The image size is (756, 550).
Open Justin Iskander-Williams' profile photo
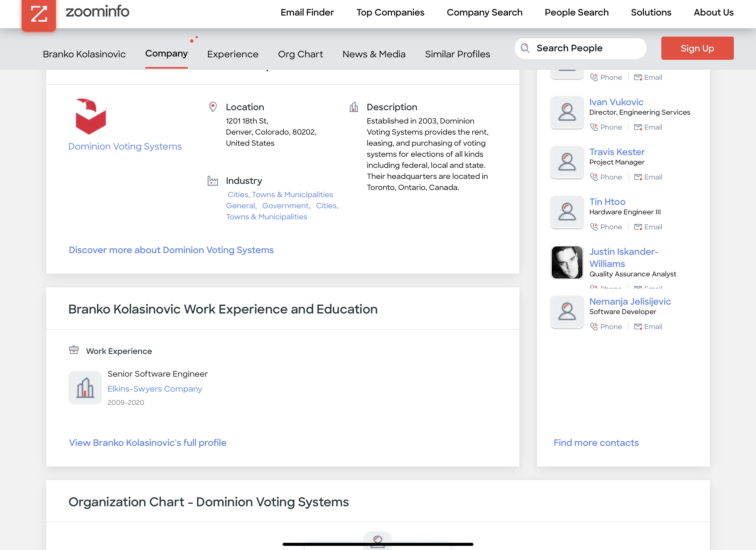point(567,262)
